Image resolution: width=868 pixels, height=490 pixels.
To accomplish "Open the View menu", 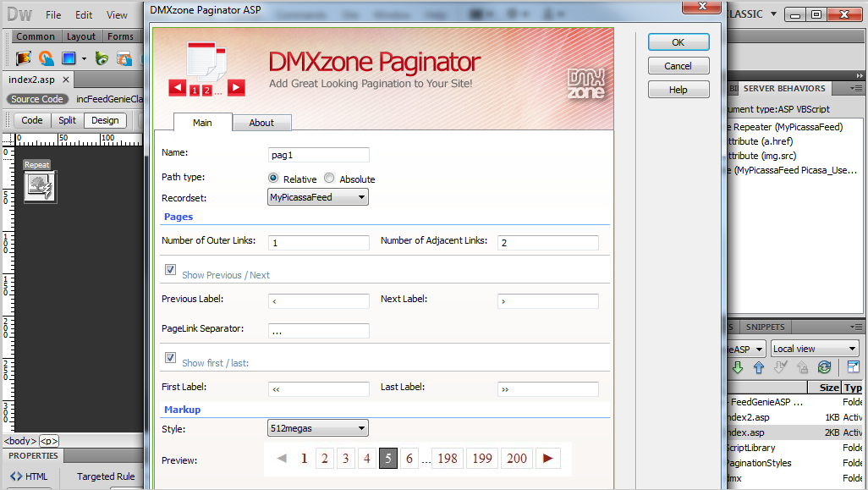I will coord(117,15).
